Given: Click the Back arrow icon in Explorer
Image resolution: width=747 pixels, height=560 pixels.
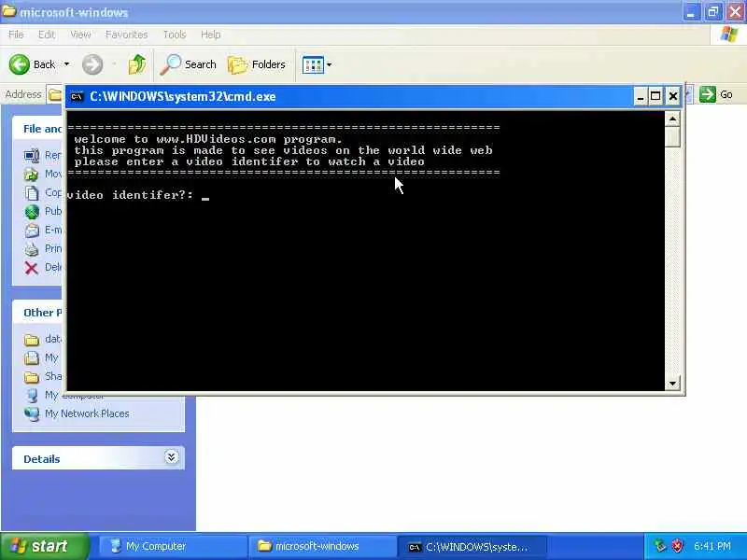Looking at the screenshot, I should pos(19,64).
